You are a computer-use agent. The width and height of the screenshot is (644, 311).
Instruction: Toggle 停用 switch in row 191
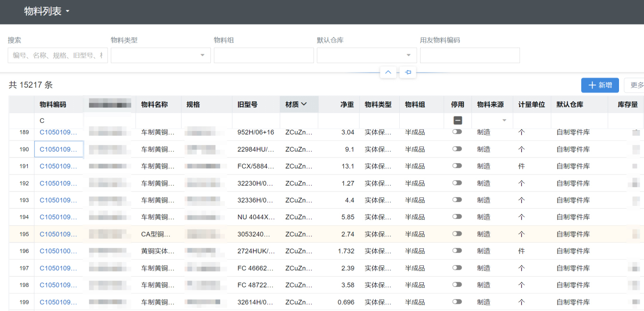pyautogui.click(x=457, y=166)
